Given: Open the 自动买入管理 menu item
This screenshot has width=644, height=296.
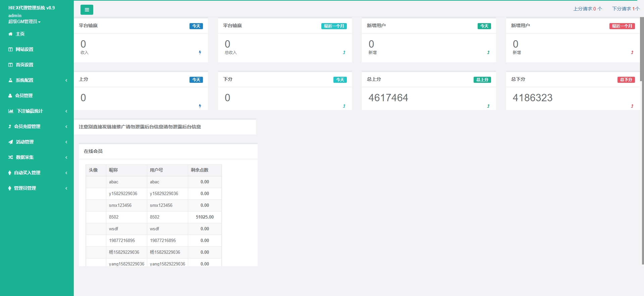Looking at the screenshot, I should [27, 173].
